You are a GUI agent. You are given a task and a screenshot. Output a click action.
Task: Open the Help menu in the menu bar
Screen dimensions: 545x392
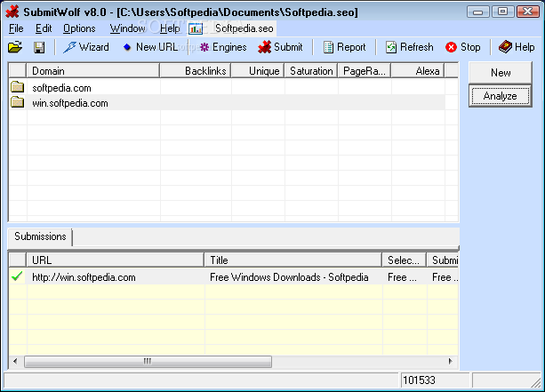170,28
